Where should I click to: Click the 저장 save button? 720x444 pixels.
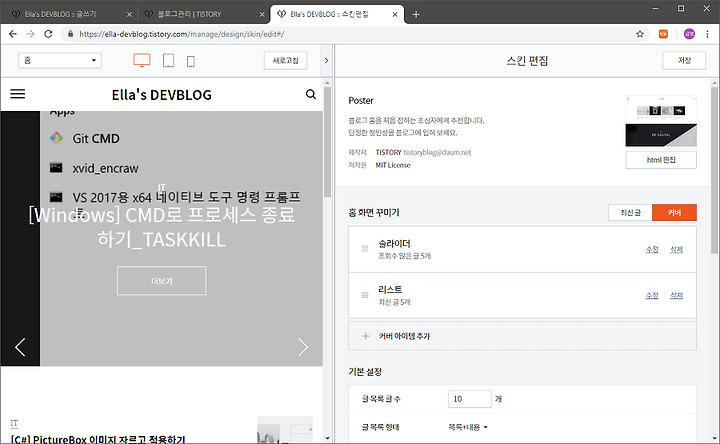click(x=684, y=61)
